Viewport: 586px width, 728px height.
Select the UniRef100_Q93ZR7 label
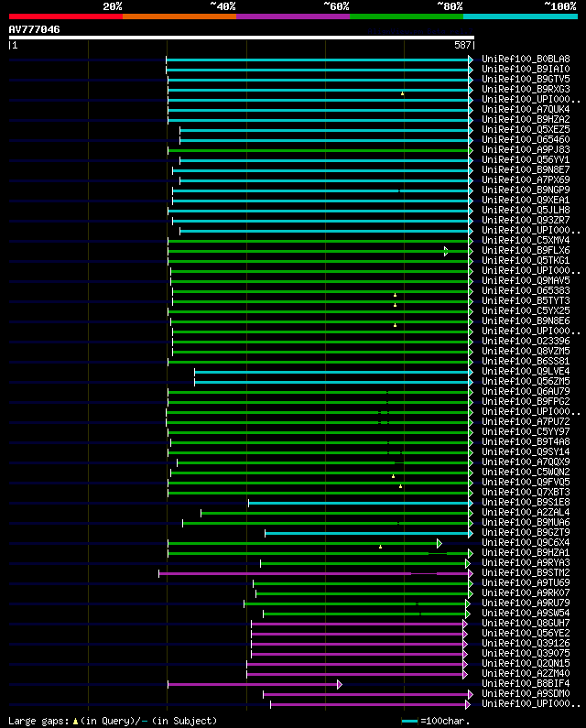[526, 220]
